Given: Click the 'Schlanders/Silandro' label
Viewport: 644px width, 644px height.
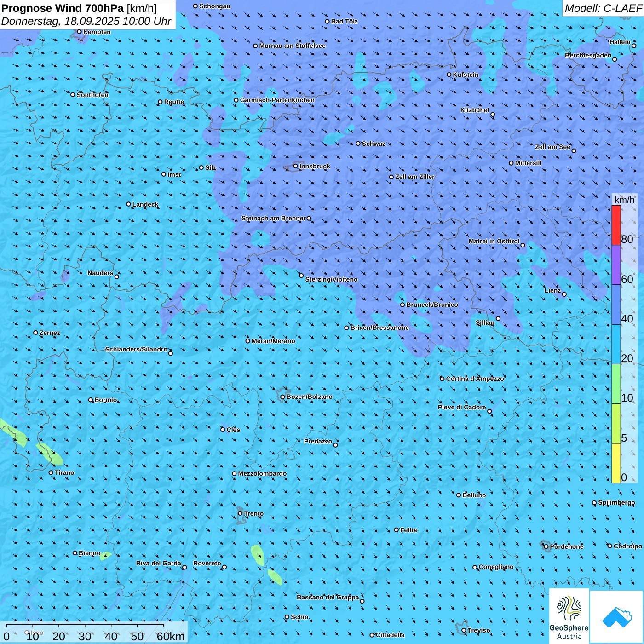Looking at the screenshot, I should pyautogui.click(x=136, y=349).
